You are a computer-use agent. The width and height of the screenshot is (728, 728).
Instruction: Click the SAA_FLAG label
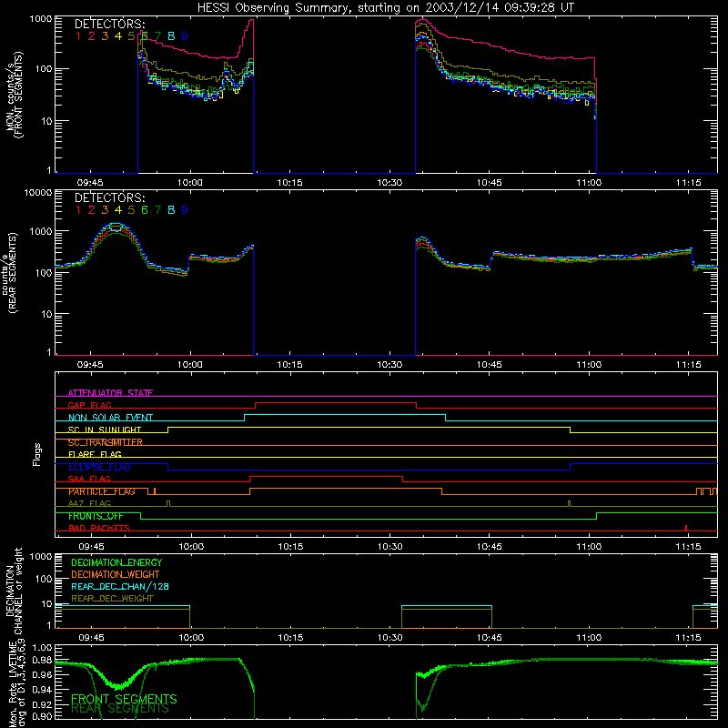pos(89,479)
